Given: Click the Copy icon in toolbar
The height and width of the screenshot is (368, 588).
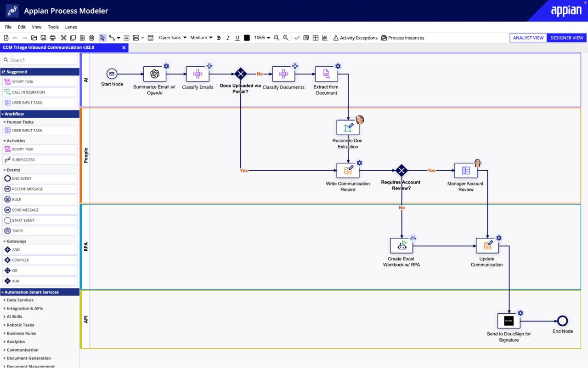Looking at the screenshot, I should (73, 38).
